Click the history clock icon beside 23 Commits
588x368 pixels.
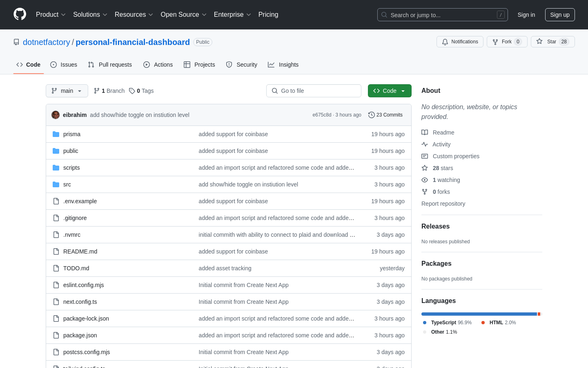click(x=372, y=115)
